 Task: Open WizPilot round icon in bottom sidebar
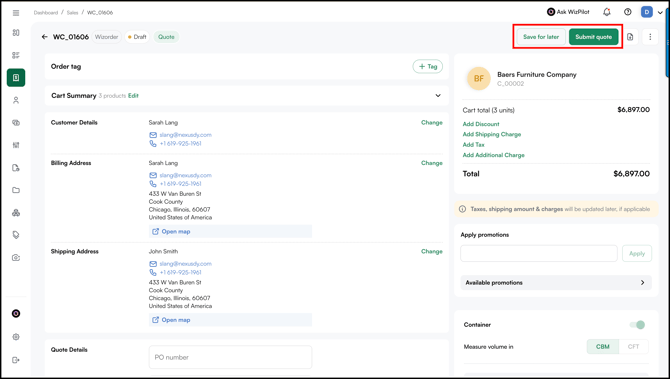tap(16, 314)
